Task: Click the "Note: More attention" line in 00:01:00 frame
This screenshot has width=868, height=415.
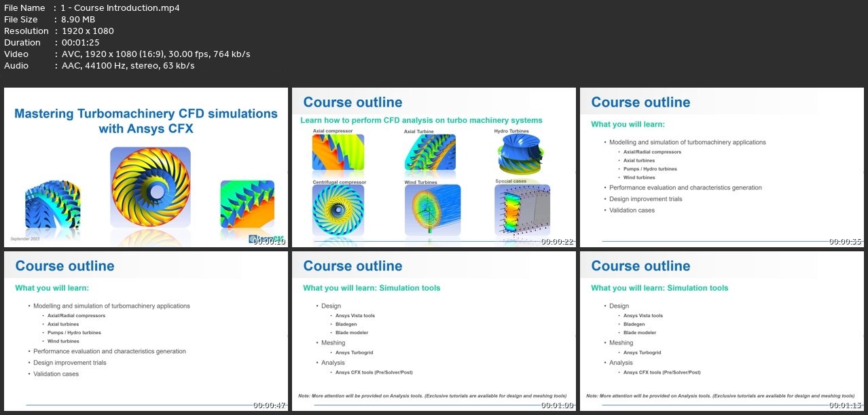Action: pos(433,395)
